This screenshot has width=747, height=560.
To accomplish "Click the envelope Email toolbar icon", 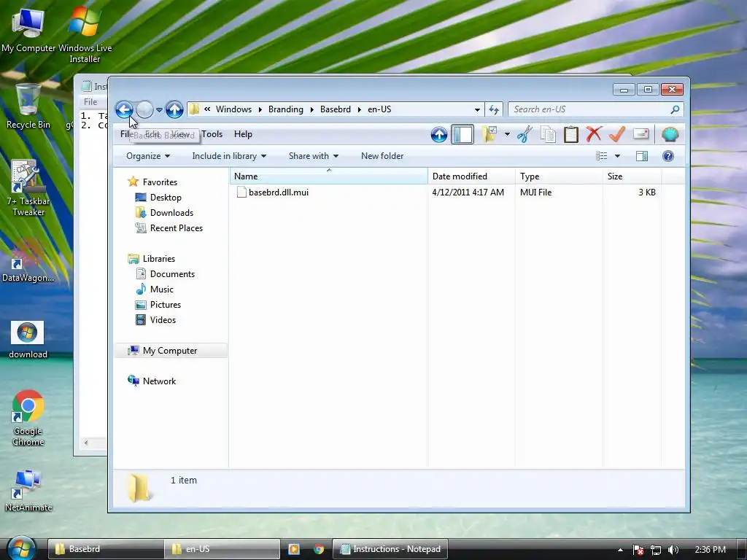I will coord(640,134).
